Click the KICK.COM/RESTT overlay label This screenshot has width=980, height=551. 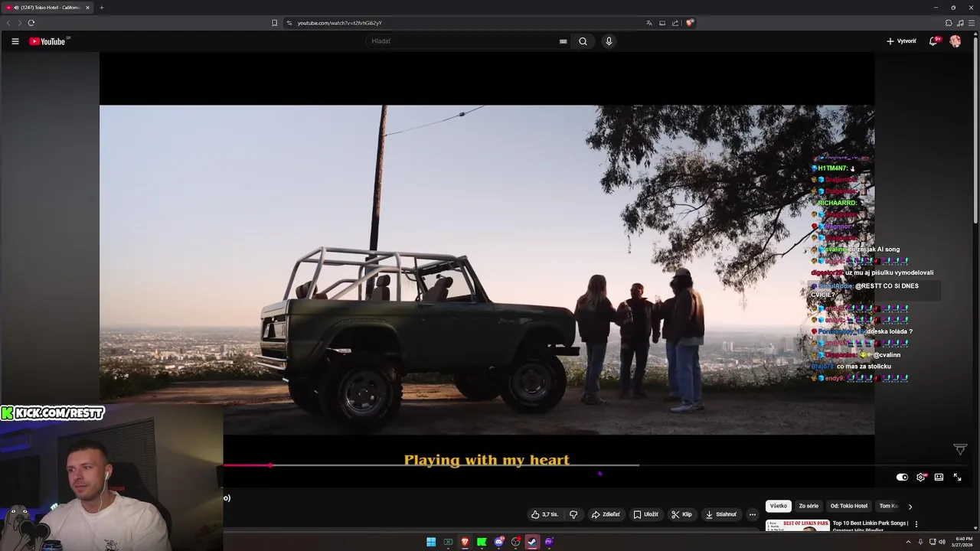pyautogui.click(x=53, y=413)
